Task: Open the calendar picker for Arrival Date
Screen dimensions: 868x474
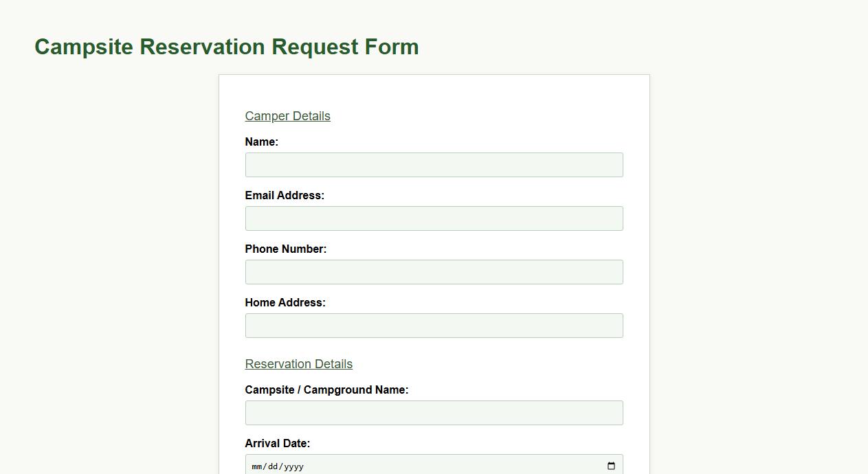Action: tap(610, 466)
